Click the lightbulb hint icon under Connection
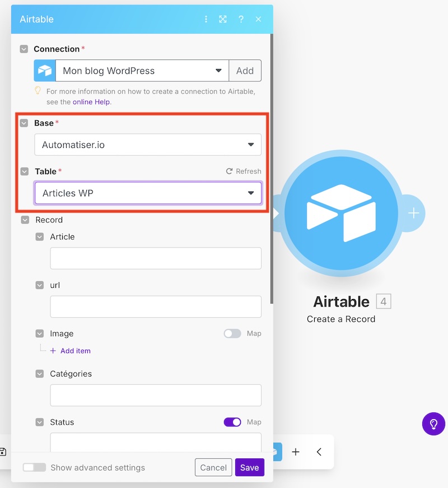448x488 pixels. 38,91
